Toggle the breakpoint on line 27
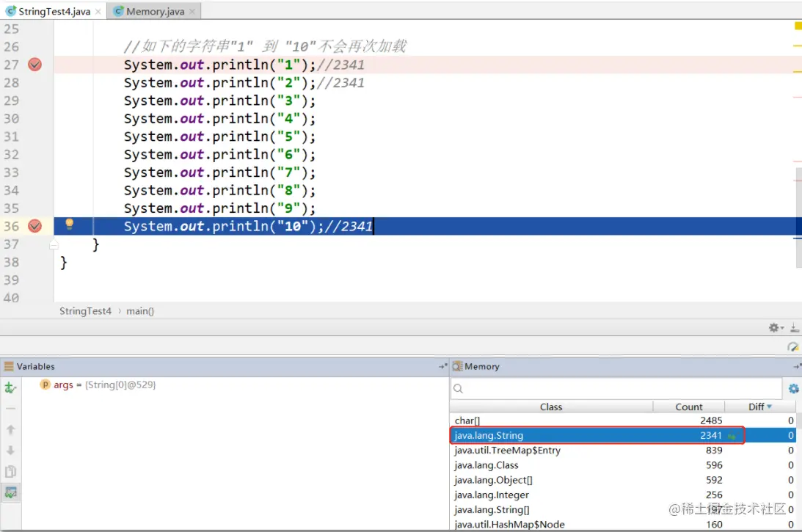 [x=34, y=65]
